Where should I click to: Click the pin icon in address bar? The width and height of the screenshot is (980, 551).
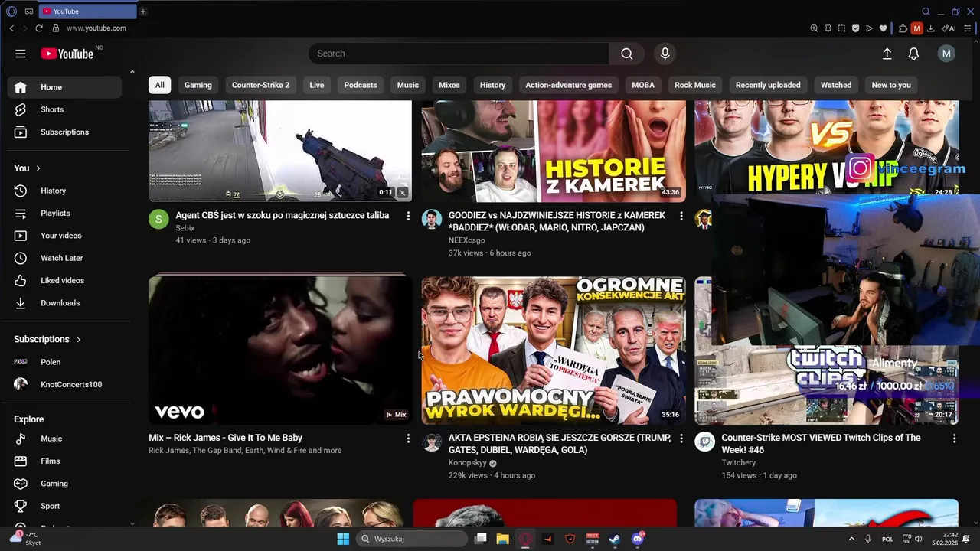pyautogui.click(x=828, y=28)
